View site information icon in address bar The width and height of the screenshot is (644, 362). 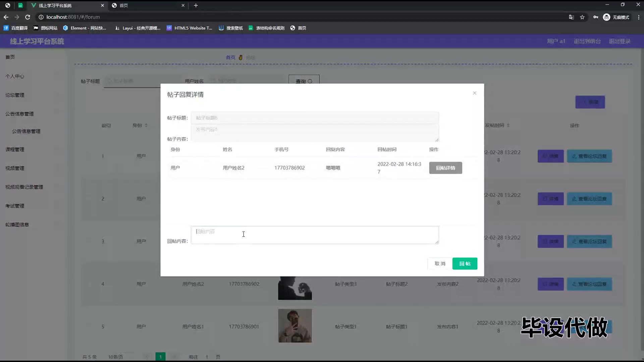tap(41, 17)
